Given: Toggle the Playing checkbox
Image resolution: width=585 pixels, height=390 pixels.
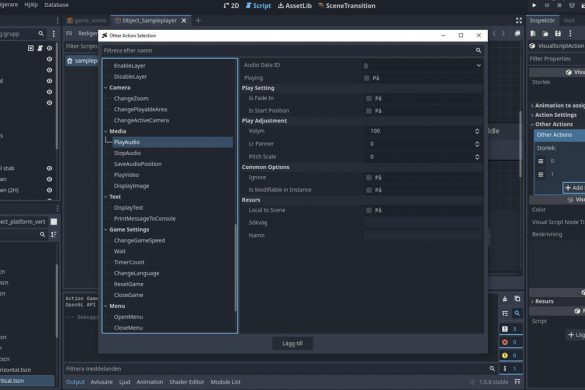Looking at the screenshot, I should coord(366,78).
